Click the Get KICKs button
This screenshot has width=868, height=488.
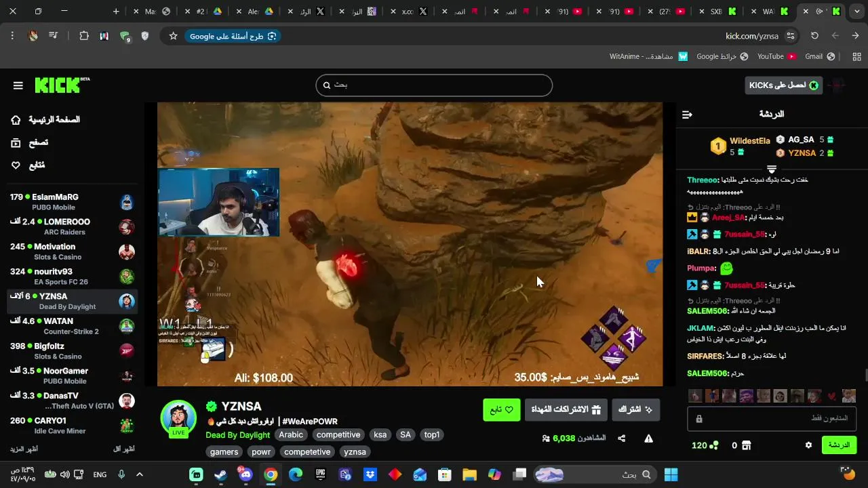click(x=784, y=85)
